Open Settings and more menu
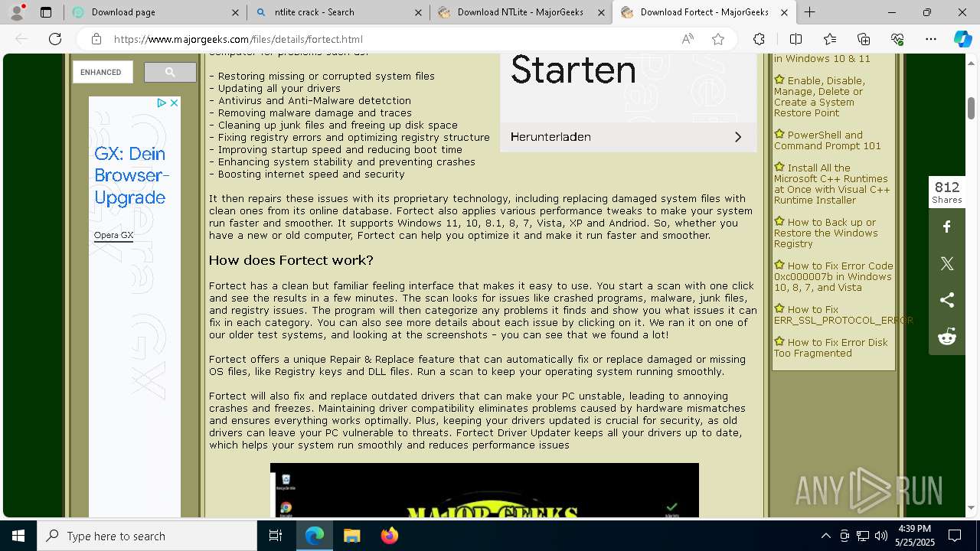The height and width of the screenshot is (551, 980). click(931, 39)
